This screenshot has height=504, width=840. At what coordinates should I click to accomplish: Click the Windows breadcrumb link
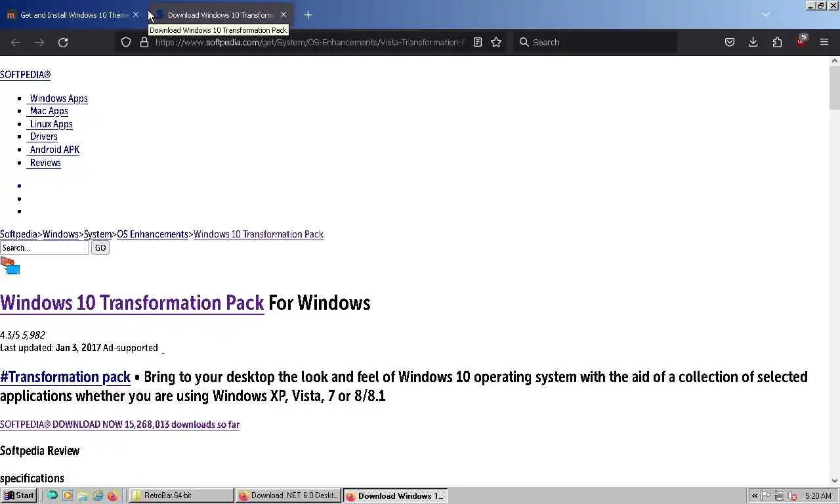(60, 234)
